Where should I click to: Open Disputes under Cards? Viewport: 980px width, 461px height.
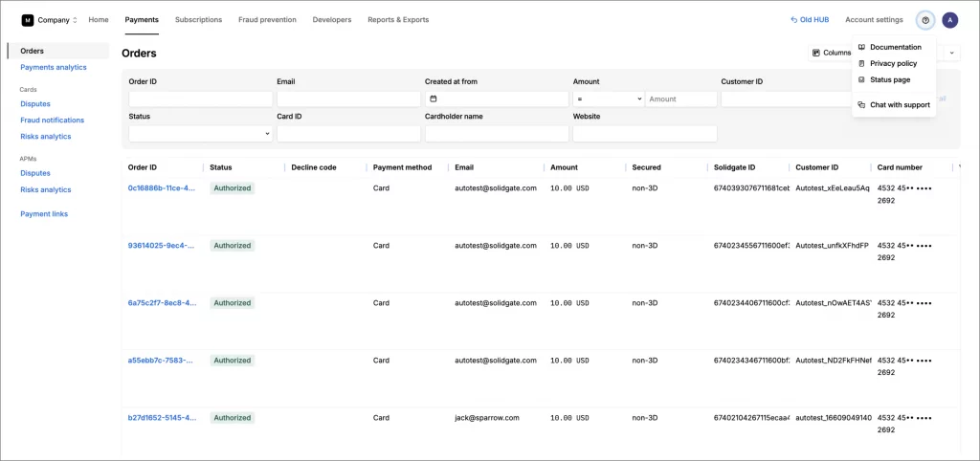[x=35, y=103]
